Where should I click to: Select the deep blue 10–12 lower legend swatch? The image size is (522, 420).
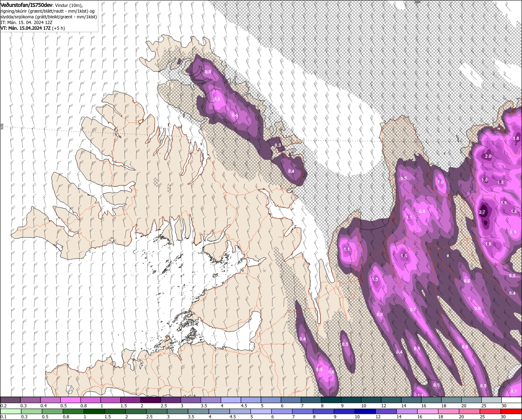coord(365,411)
